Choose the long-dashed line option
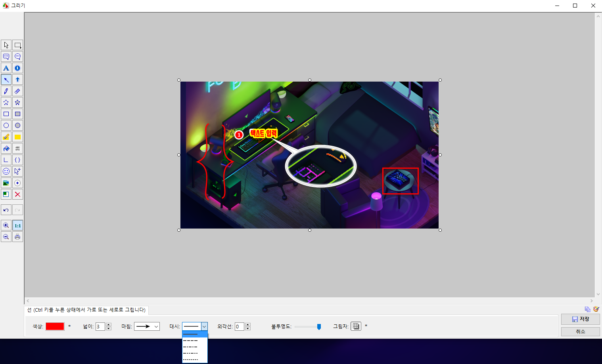 (x=195, y=341)
